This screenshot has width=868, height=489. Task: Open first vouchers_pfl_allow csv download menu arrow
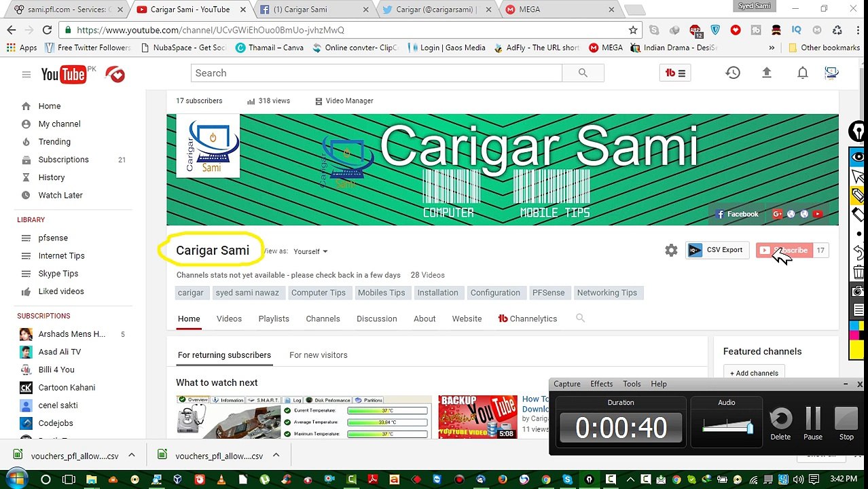pyautogui.click(x=132, y=456)
